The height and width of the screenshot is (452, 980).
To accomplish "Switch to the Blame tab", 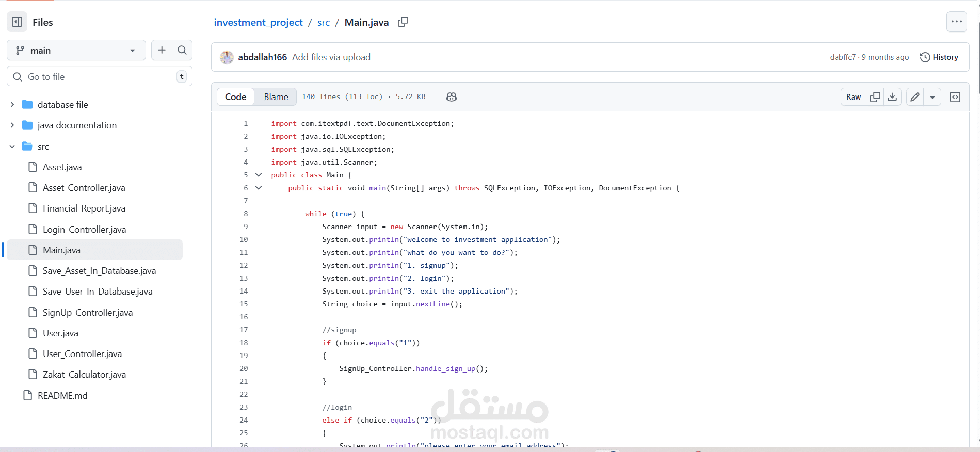I will [276, 96].
